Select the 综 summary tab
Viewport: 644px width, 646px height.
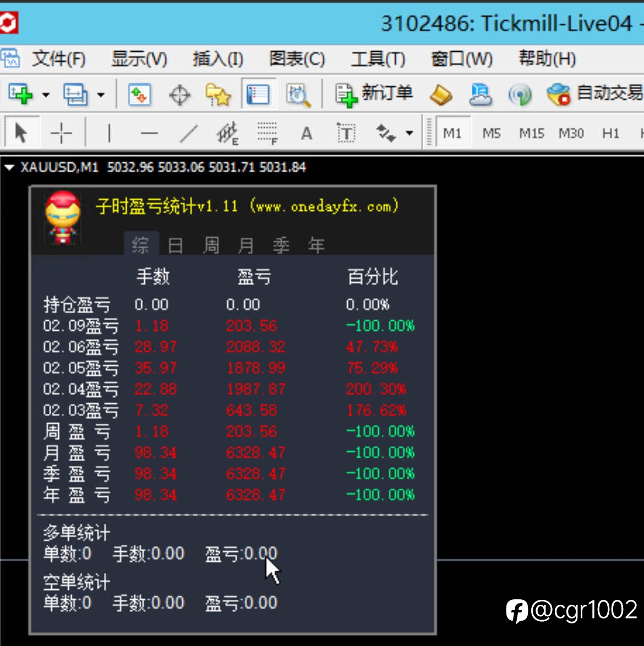coord(141,244)
